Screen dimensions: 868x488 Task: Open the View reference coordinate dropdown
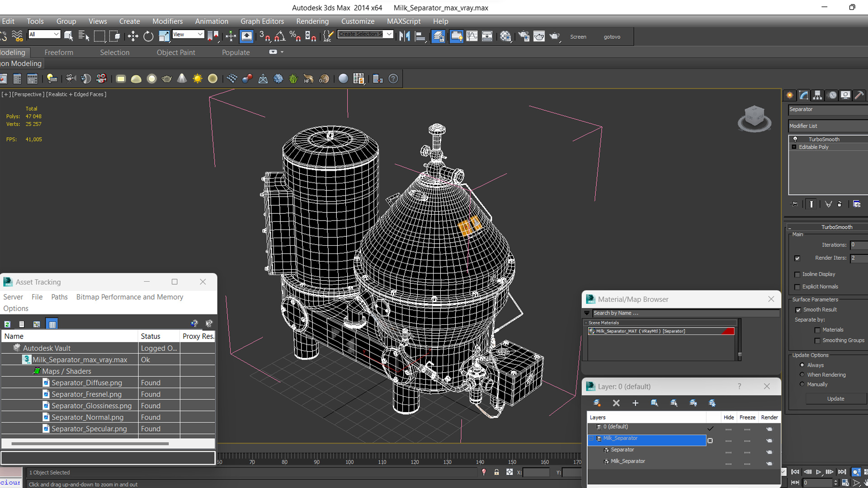point(188,34)
